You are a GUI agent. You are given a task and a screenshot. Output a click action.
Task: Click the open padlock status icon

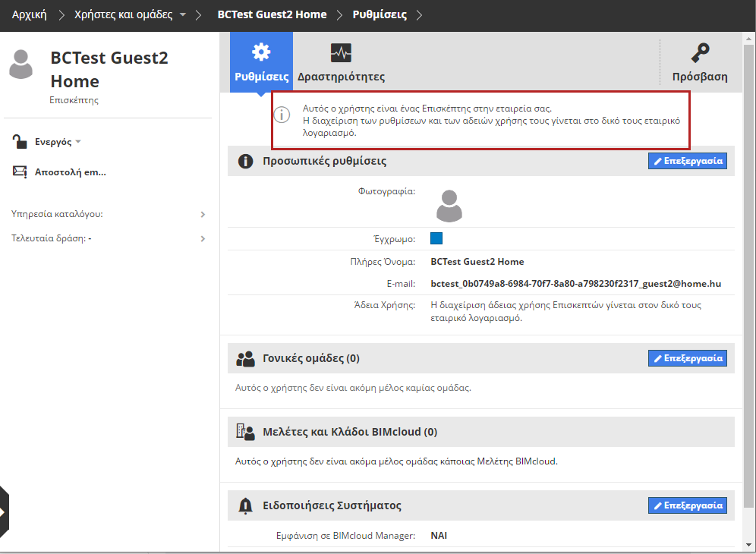point(20,141)
